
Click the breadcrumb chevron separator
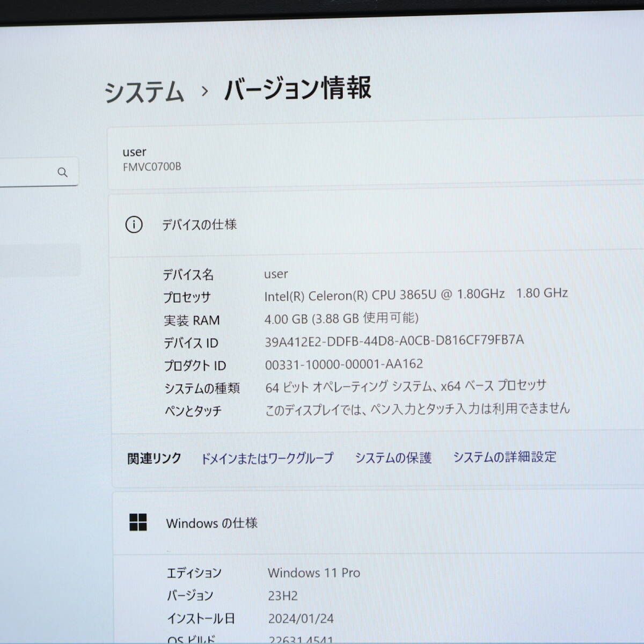[x=204, y=91]
